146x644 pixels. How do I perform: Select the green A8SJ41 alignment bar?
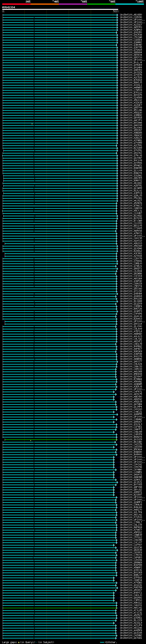[60, 608]
